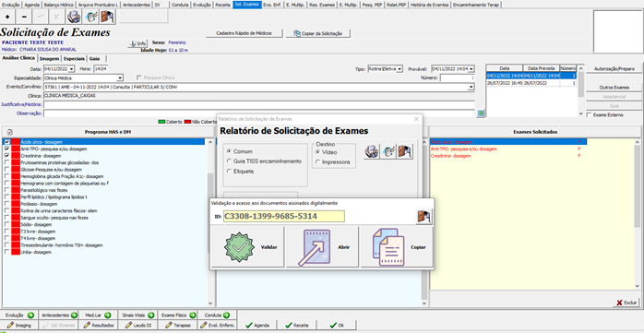Click the digital signature ID field
The height and width of the screenshot is (333, 644).
coord(284,217)
